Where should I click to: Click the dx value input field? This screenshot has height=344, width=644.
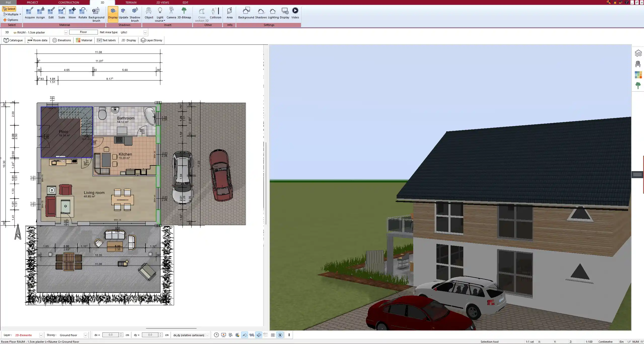111,335
